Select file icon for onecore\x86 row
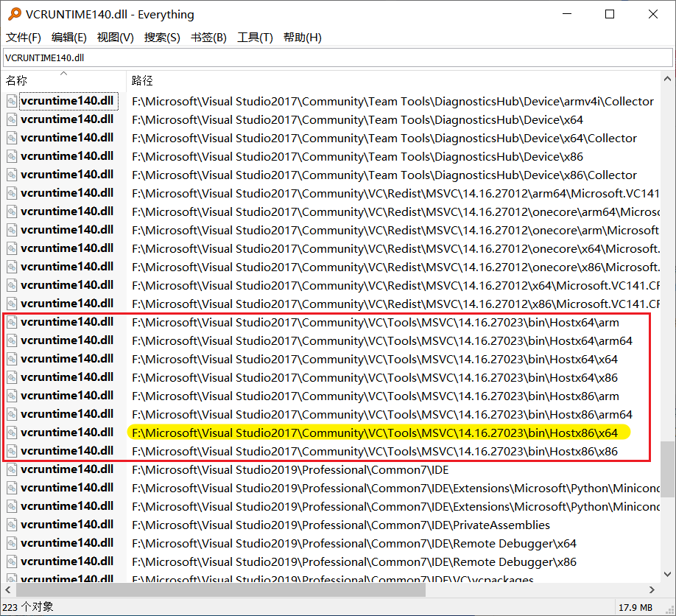 (x=12, y=267)
